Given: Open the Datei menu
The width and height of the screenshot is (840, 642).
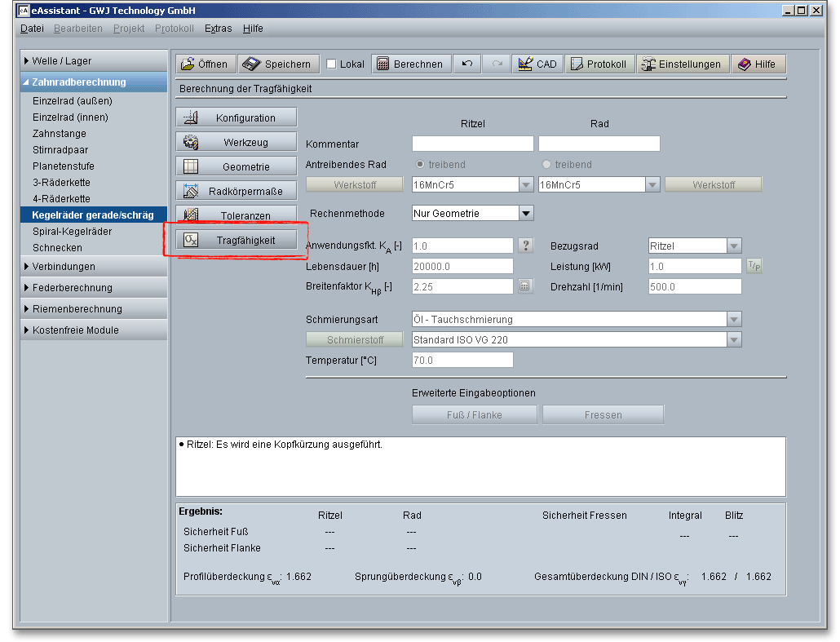Looking at the screenshot, I should (32, 29).
